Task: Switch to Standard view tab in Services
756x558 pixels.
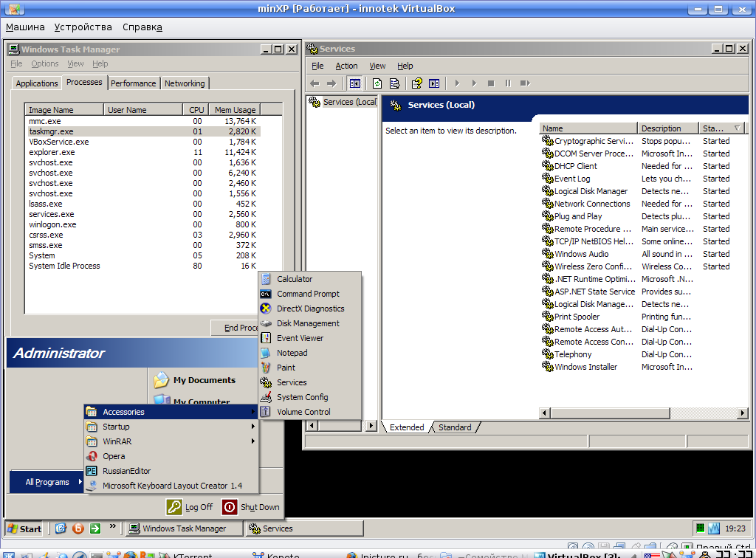Action: pos(455,427)
